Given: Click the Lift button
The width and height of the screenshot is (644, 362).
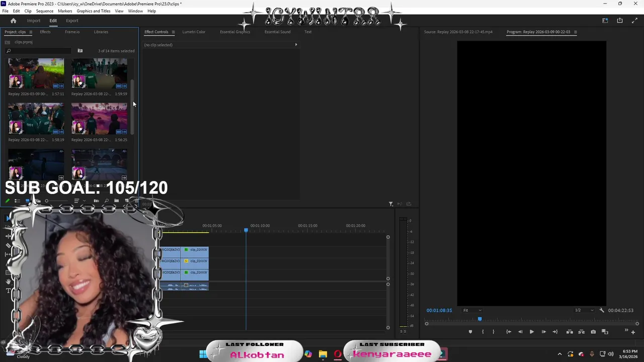Looking at the screenshot, I should click(570, 332).
